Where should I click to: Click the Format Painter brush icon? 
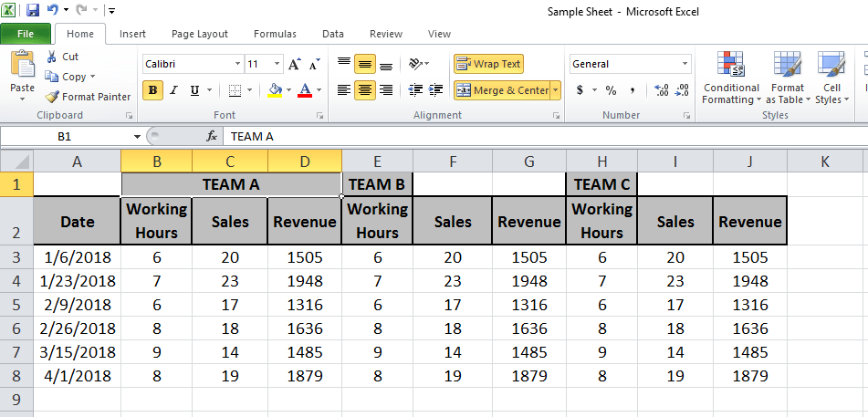pos(52,97)
